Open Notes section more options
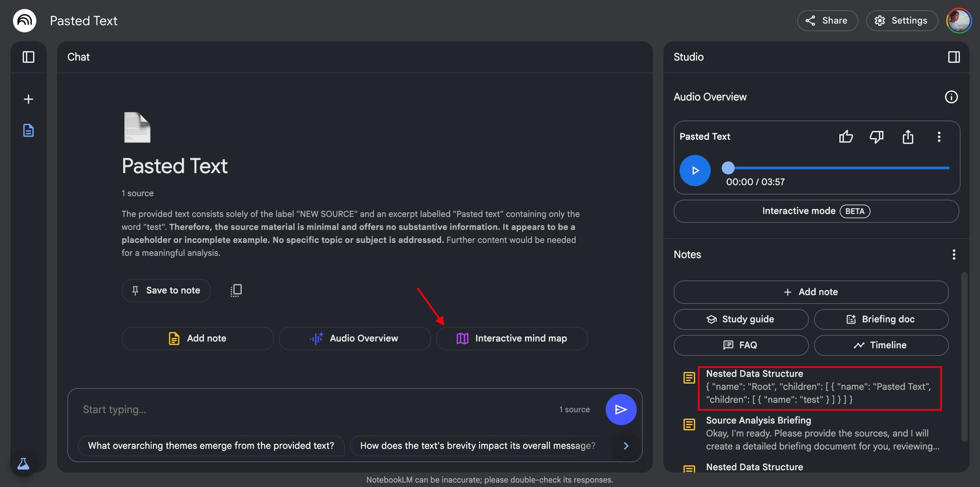Screen dimensions: 980x487 tap(954, 255)
